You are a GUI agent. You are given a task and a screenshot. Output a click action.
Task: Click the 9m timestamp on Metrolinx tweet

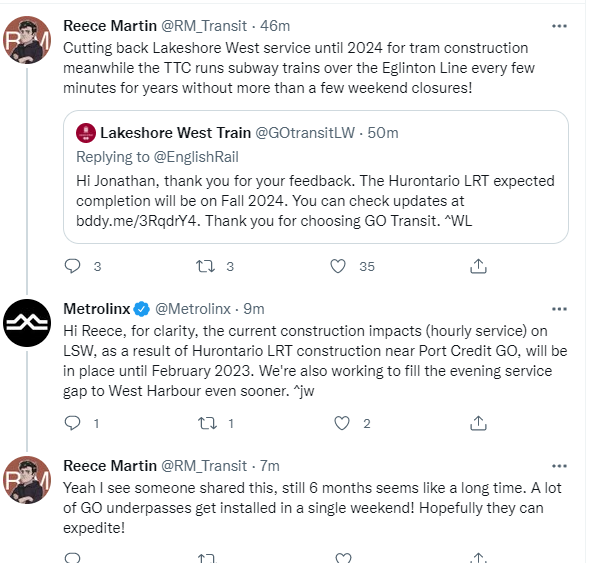[253, 309]
